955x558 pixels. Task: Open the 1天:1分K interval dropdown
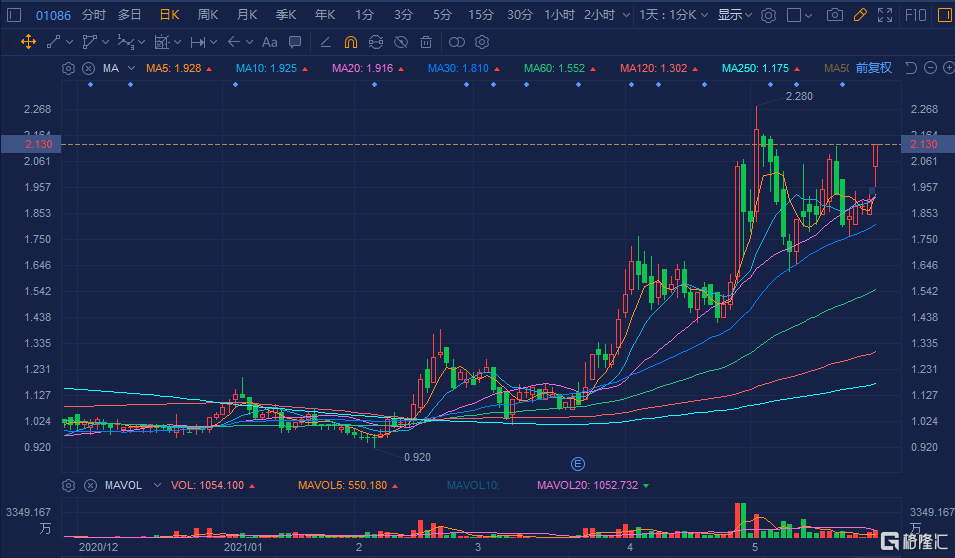675,15
